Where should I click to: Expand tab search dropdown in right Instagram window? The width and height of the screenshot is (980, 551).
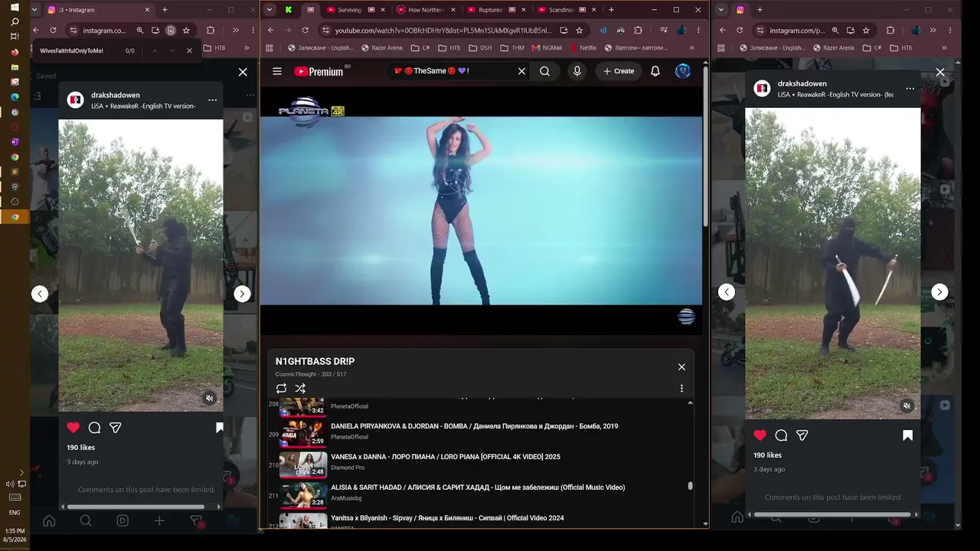[x=720, y=10]
